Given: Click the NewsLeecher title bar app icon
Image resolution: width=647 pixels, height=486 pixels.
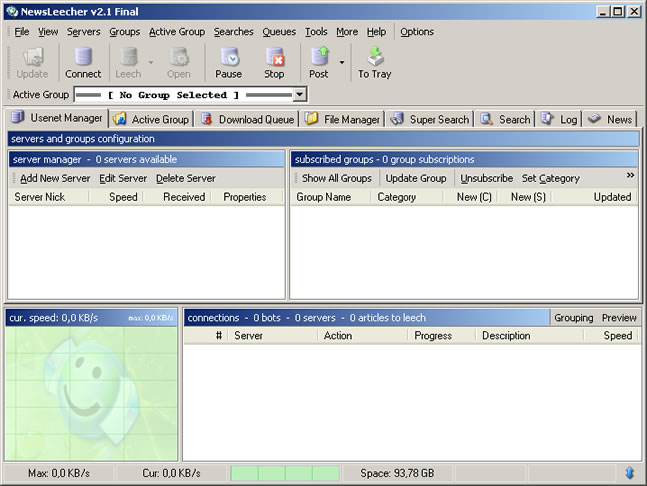Looking at the screenshot, I should (x=12, y=12).
